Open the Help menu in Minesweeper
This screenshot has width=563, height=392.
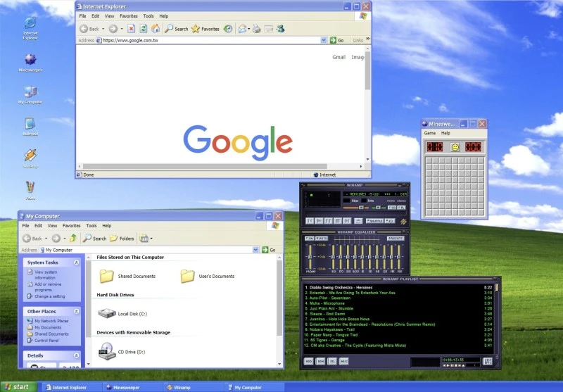click(445, 133)
